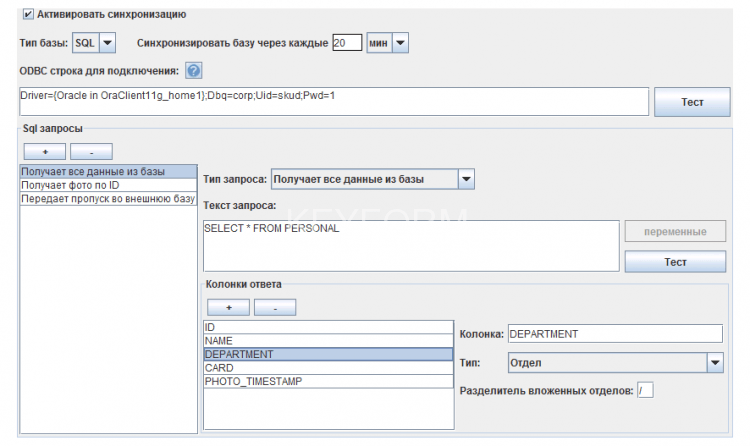This screenshot has width=750, height=446.
Task: Click the 'Тест' button below 'переменные'
Action: coord(675,261)
